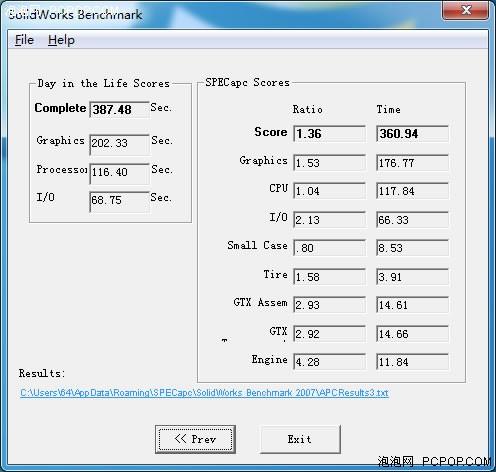This screenshot has height=472, width=496.
Task: Click the << Prev button
Action: tap(195, 439)
